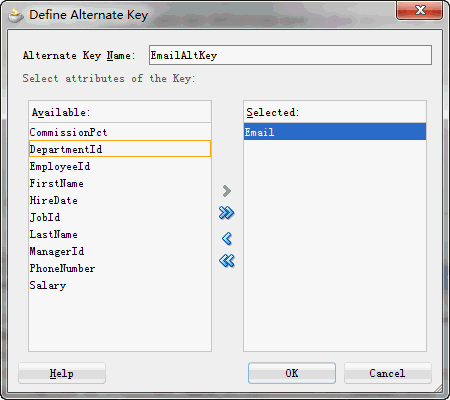
Task: Select Salary in Available list
Action: [120, 285]
